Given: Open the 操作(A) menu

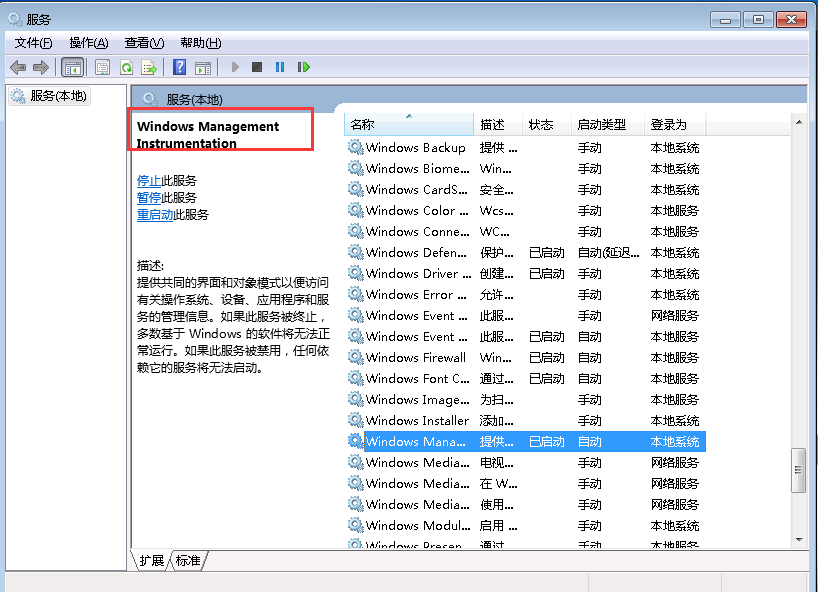Looking at the screenshot, I should 88,43.
